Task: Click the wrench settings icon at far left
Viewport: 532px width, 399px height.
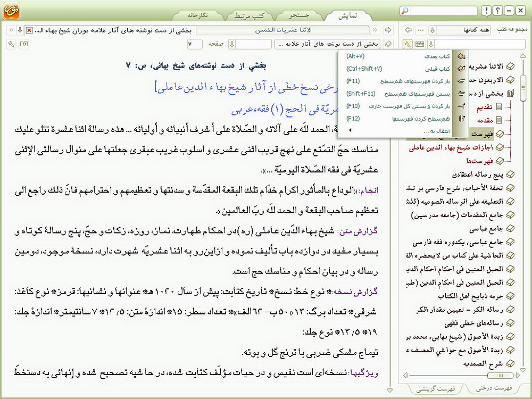Action: (x=11, y=44)
